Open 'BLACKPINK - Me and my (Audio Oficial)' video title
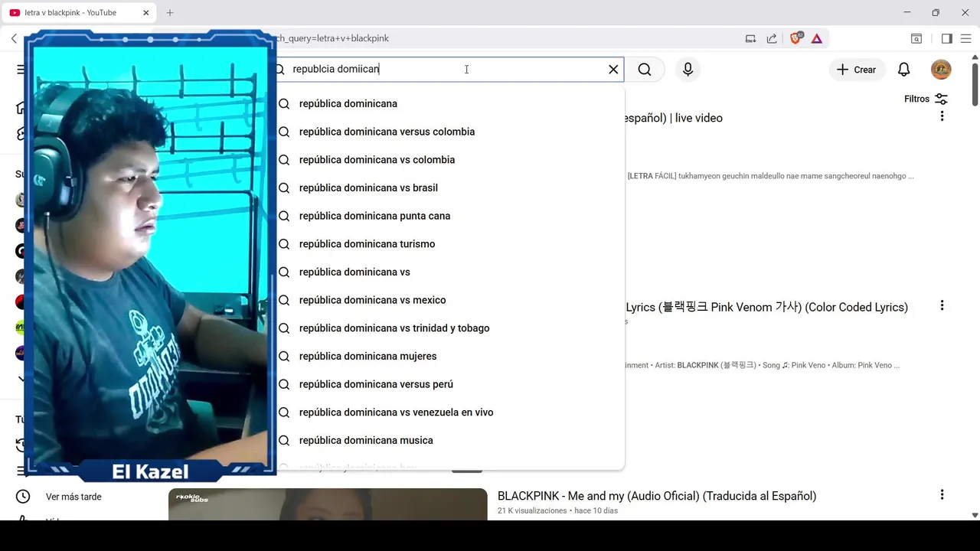 coord(657,496)
